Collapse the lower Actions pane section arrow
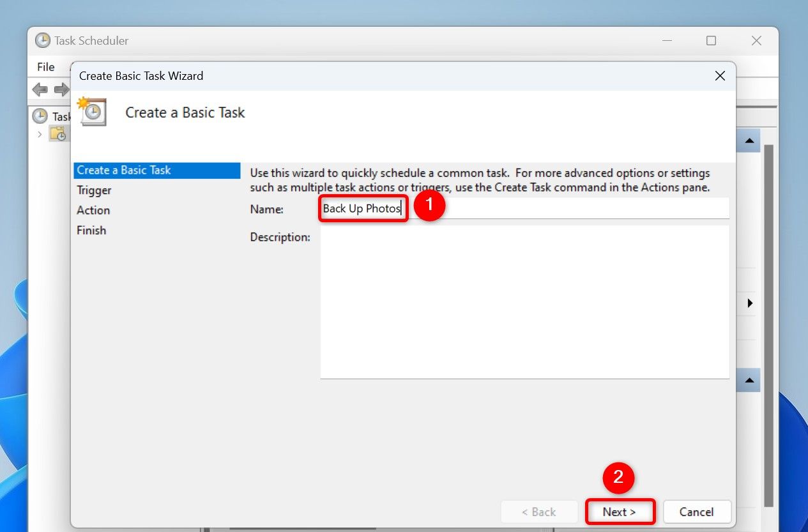The height and width of the screenshot is (532, 808). tap(749, 380)
